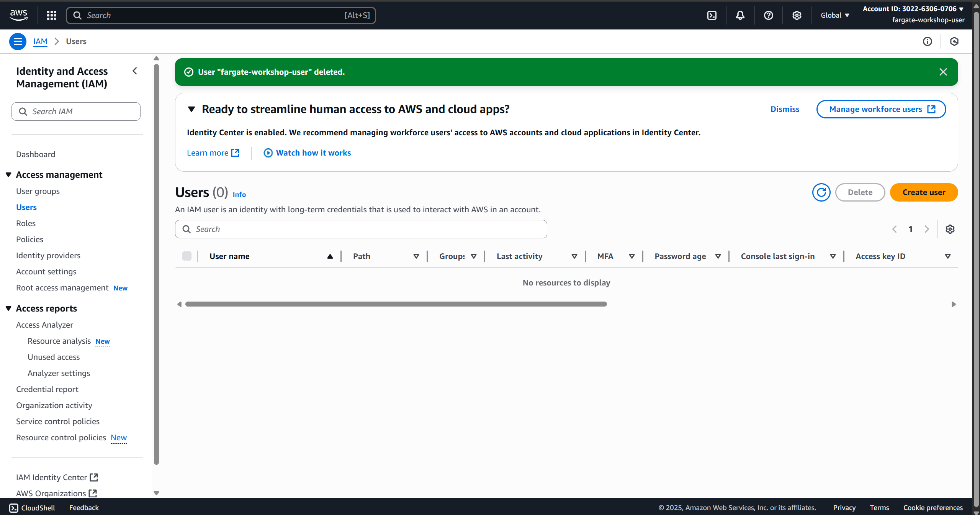Sort by Password age column
The height and width of the screenshot is (515, 980).
718,256
